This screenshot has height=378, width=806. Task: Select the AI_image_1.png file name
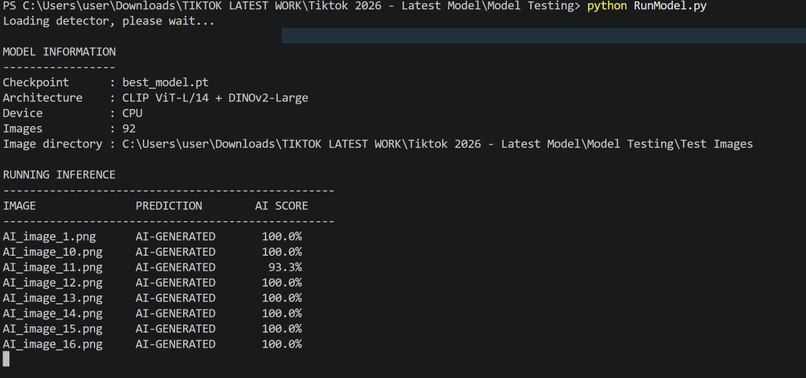(49, 237)
